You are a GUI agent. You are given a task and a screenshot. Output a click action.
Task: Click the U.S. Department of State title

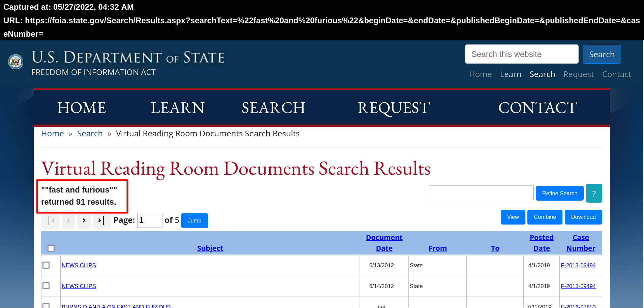[x=128, y=58]
